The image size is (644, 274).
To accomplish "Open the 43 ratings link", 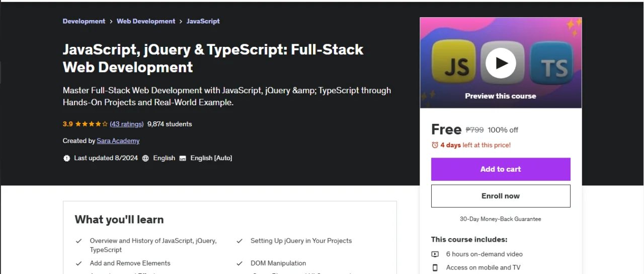I will tap(127, 124).
